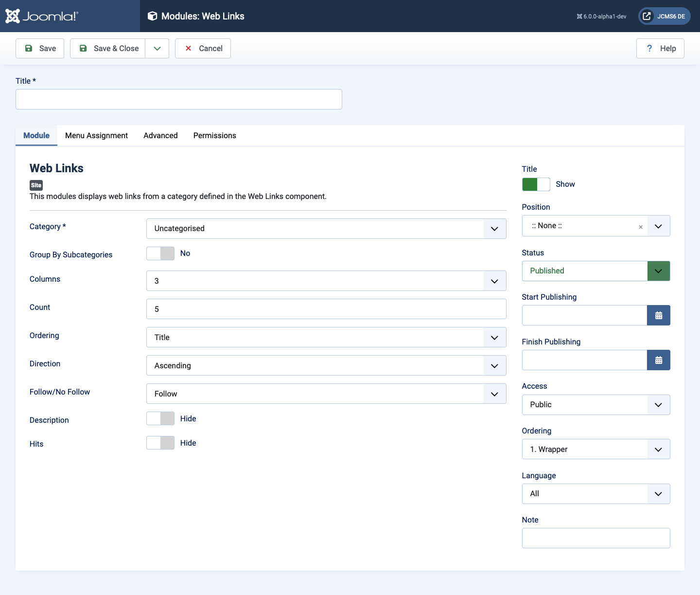This screenshot has width=700, height=595.
Task: Switch to the Advanced tab
Action: [160, 135]
